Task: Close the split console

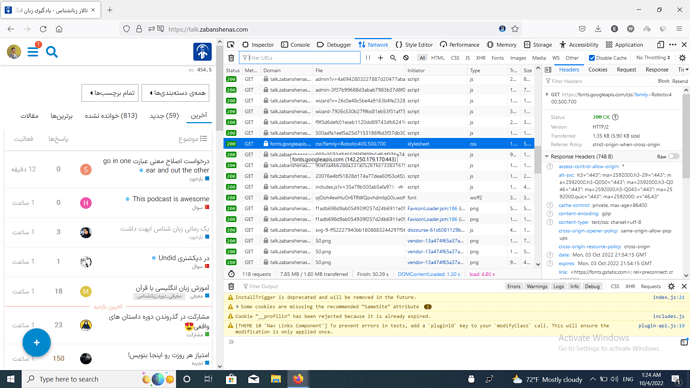Action: point(684,286)
